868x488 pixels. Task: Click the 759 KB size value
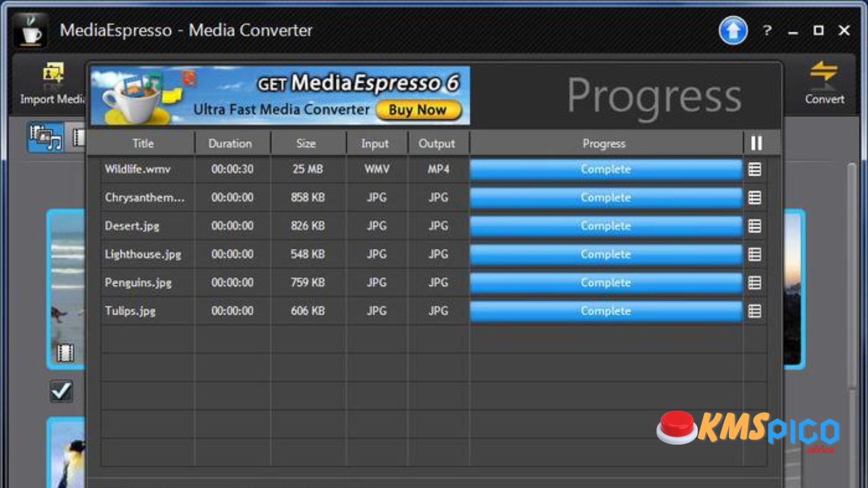[x=308, y=283]
